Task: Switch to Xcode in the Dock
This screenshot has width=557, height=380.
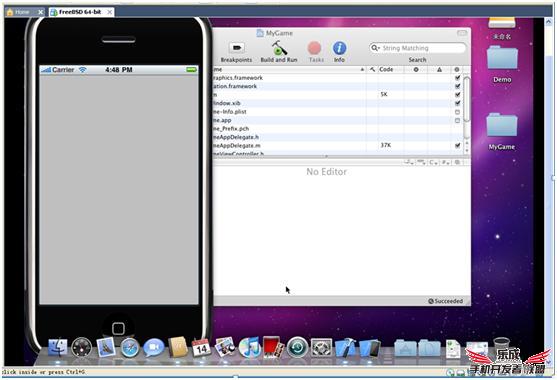Action: (x=345, y=347)
